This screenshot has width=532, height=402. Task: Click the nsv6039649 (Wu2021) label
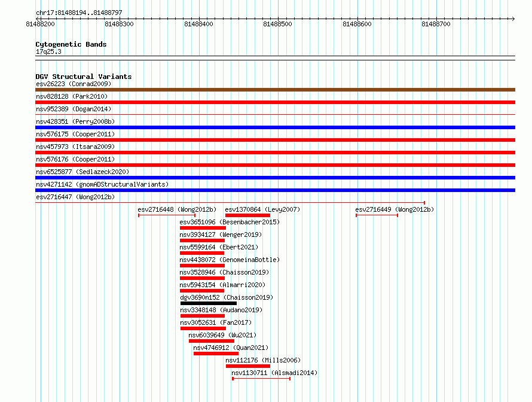(222, 335)
